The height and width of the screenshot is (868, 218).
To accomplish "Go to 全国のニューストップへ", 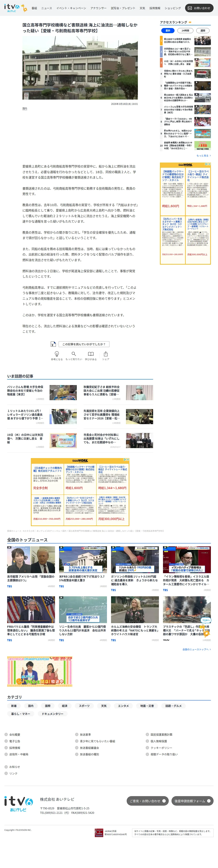I will tap(196, 649).
